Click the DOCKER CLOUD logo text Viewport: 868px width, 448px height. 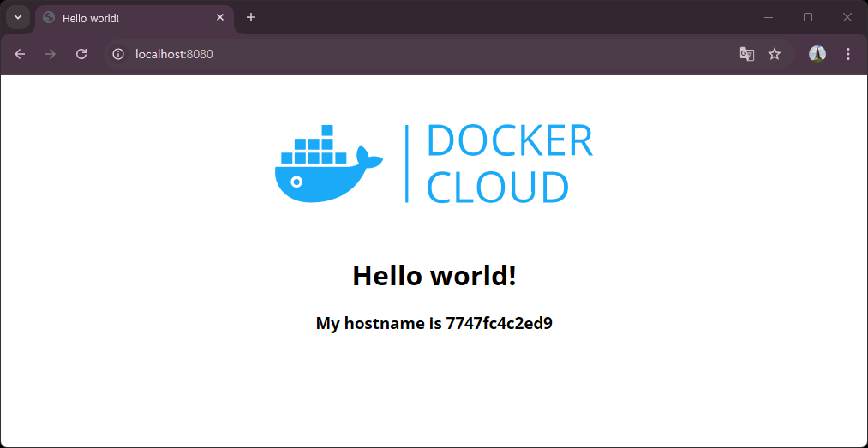(509, 164)
